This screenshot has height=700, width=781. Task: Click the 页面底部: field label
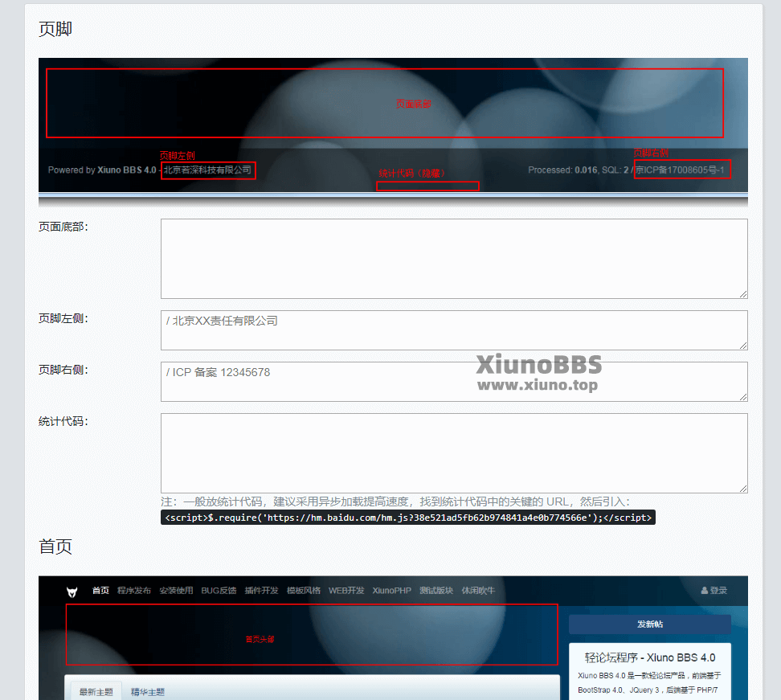pos(63,227)
